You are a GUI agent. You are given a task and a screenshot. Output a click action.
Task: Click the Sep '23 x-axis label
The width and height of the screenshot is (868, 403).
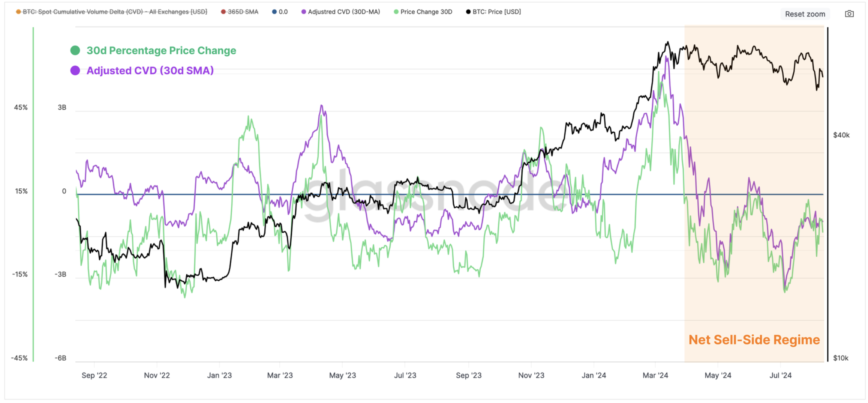point(468,375)
